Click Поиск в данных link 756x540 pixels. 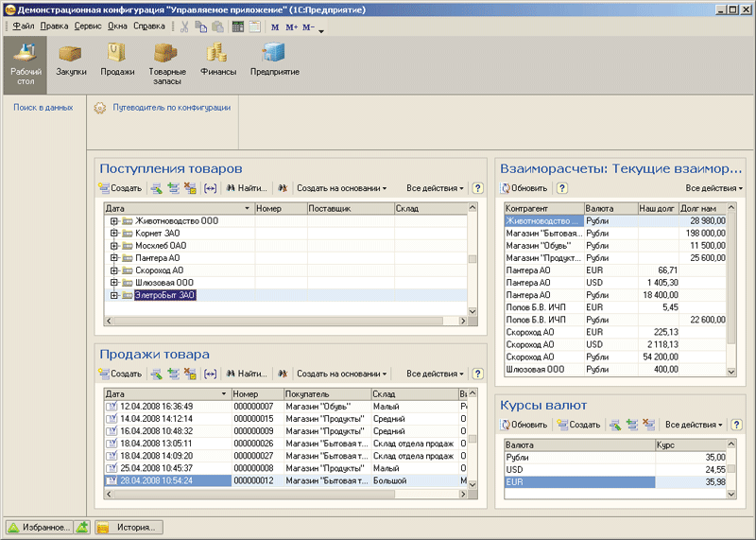(43, 108)
